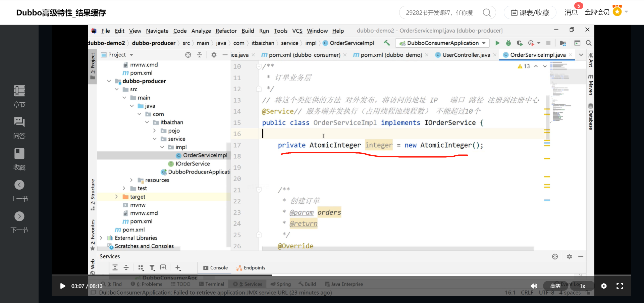Open Search Everywhere magnifier in IDE toolbar

(588, 43)
